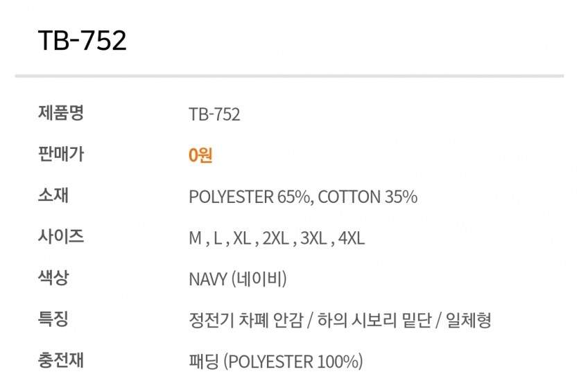Image resolution: width=579 pixels, height=392 pixels.
Task: Click the orange 0원 price
Action: pyautogui.click(x=200, y=156)
